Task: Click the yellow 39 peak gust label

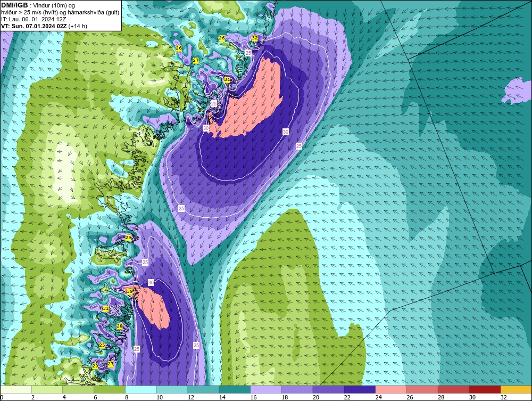Action: [130, 291]
